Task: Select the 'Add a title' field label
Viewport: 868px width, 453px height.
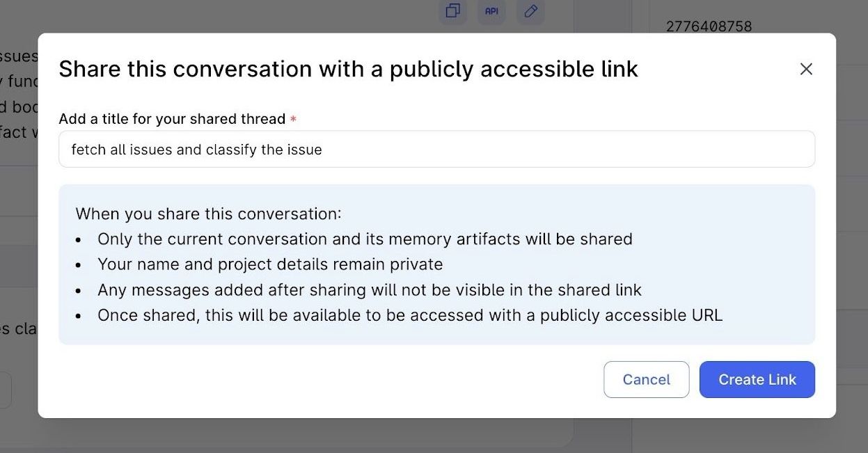Action: point(172,118)
